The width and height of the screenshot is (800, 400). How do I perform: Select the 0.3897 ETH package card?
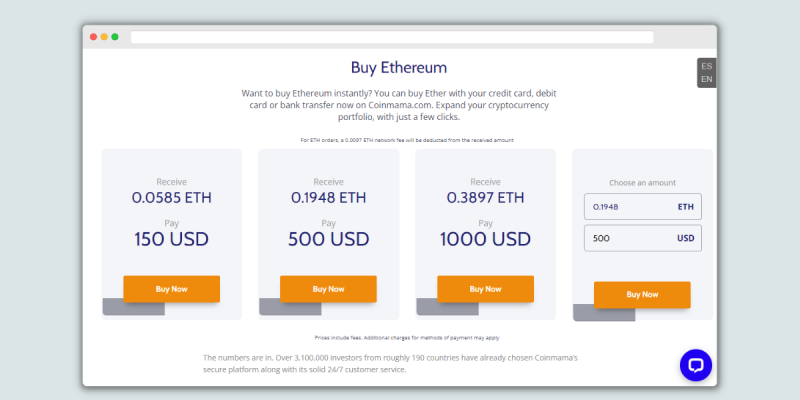[x=486, y=234]
